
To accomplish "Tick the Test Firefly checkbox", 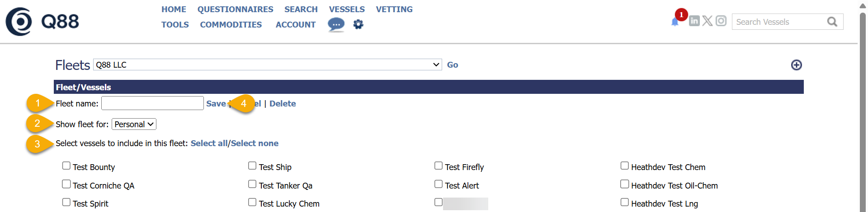I will tap(439, 166).
